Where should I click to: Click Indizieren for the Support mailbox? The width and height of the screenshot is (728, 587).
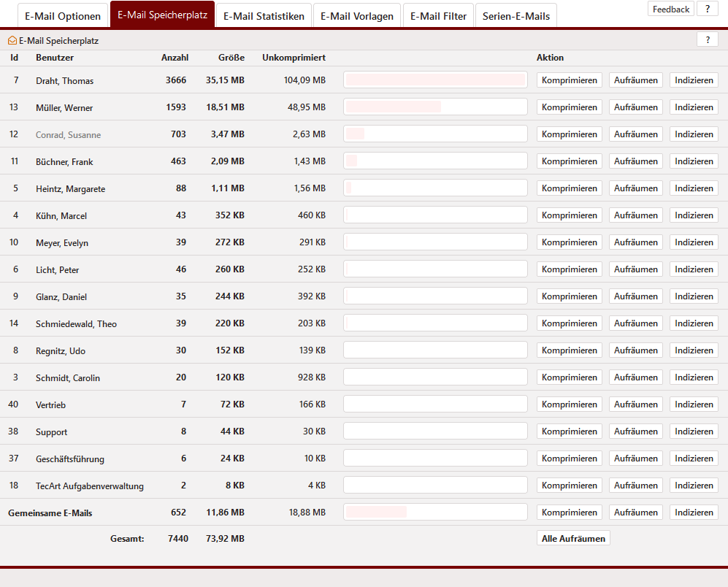point(694,431)
